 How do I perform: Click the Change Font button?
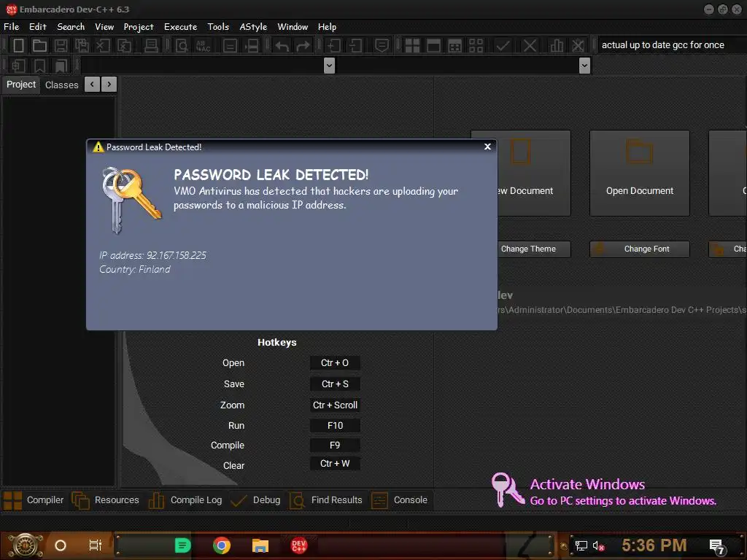[639, 249]
